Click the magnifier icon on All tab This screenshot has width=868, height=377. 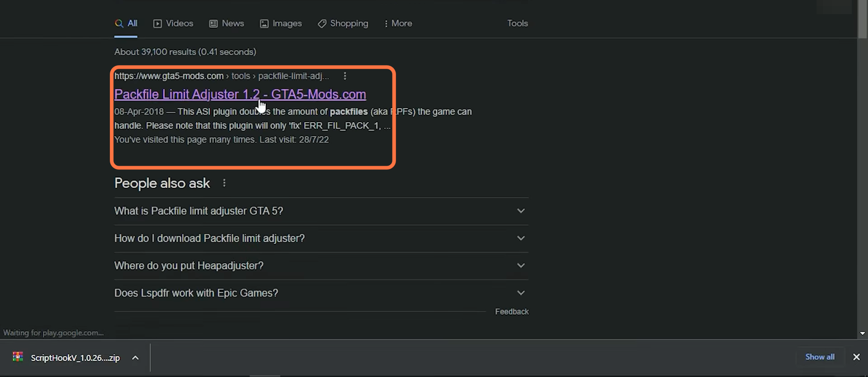click(x=119, y=24)
